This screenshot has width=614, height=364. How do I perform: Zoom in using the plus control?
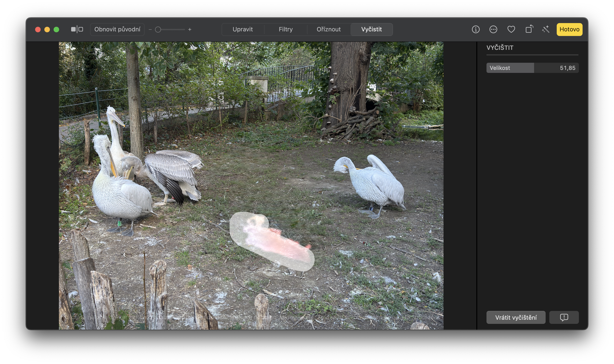(x=190, y=30)
